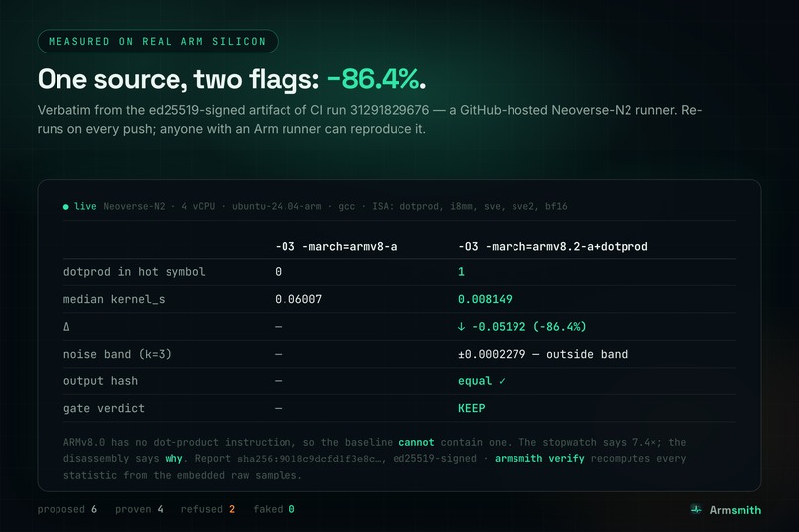Click the 'median kernel_s' row label

click(x=114, y=299)
